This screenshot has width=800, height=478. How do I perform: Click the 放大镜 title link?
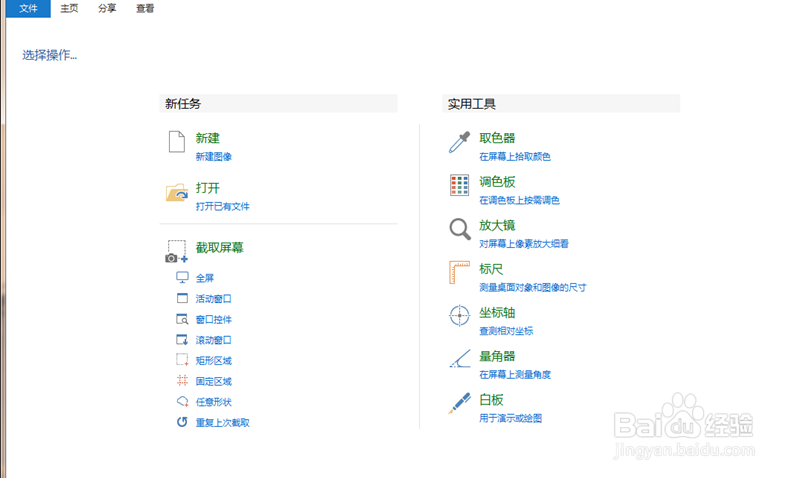click(497, 225)
